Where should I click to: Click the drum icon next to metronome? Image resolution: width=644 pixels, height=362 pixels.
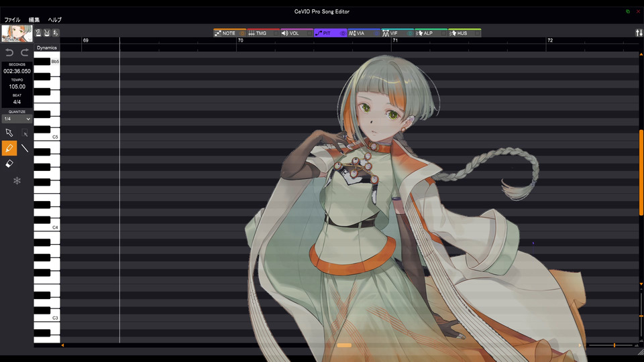tap(47, 33)
